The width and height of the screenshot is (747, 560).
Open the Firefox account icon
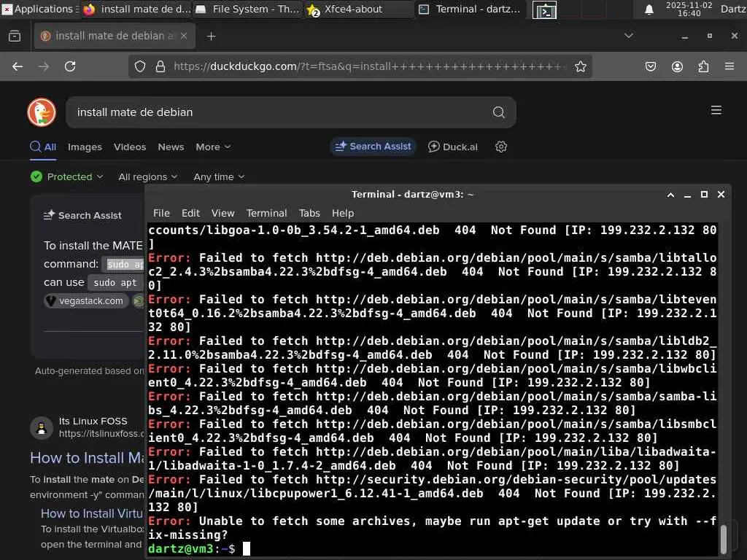click(677, 66)
